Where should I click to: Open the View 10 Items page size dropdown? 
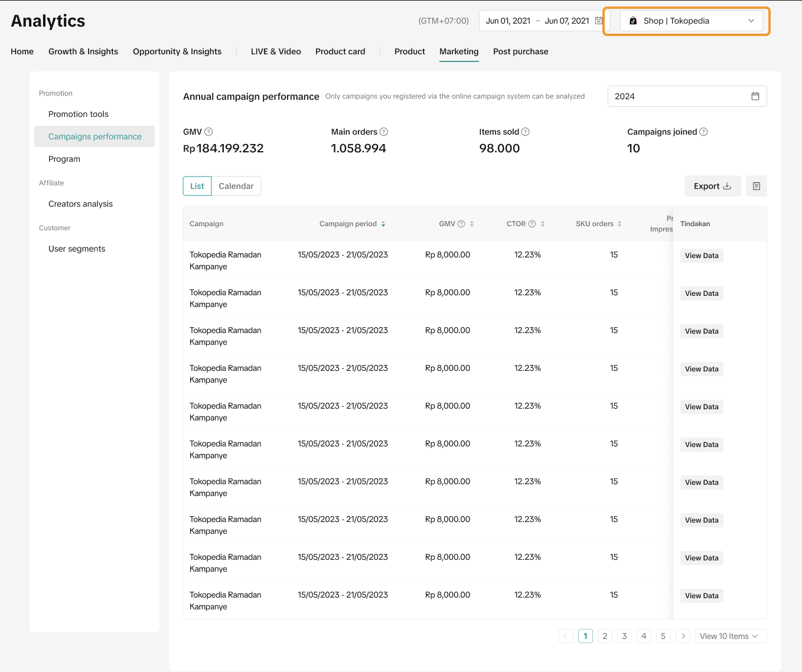point(730,636)
